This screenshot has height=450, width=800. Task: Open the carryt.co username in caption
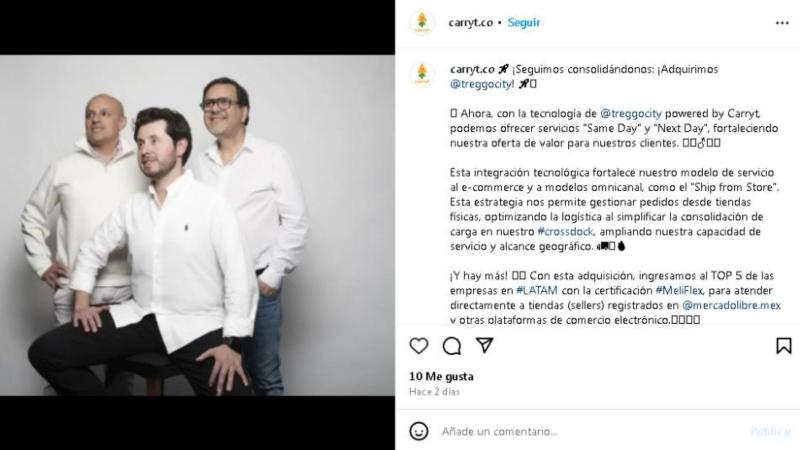point(472,69)
